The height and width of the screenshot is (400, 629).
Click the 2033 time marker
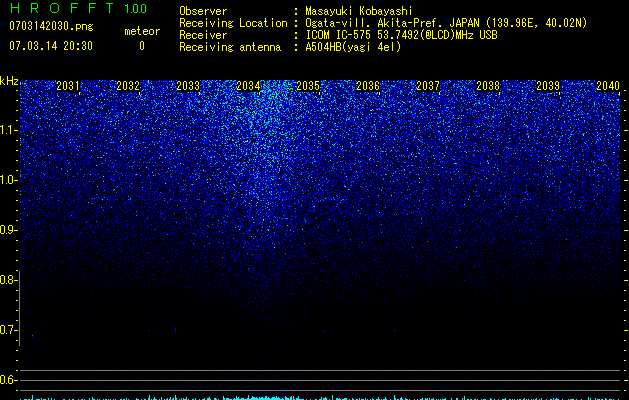coord(188,86)
